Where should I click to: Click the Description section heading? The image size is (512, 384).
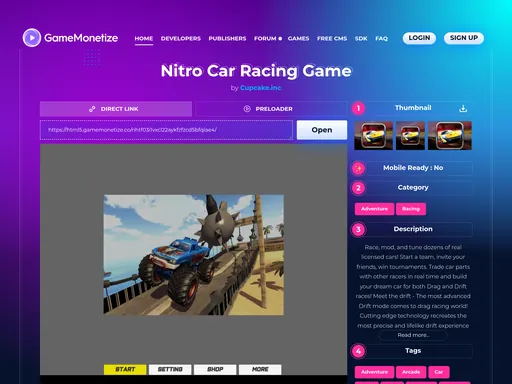point(413,229)
